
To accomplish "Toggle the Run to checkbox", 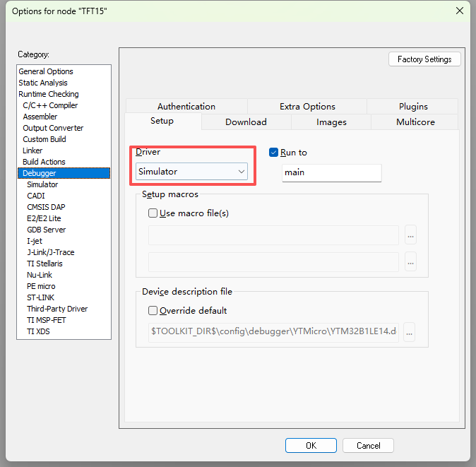I will coord(274,153).
